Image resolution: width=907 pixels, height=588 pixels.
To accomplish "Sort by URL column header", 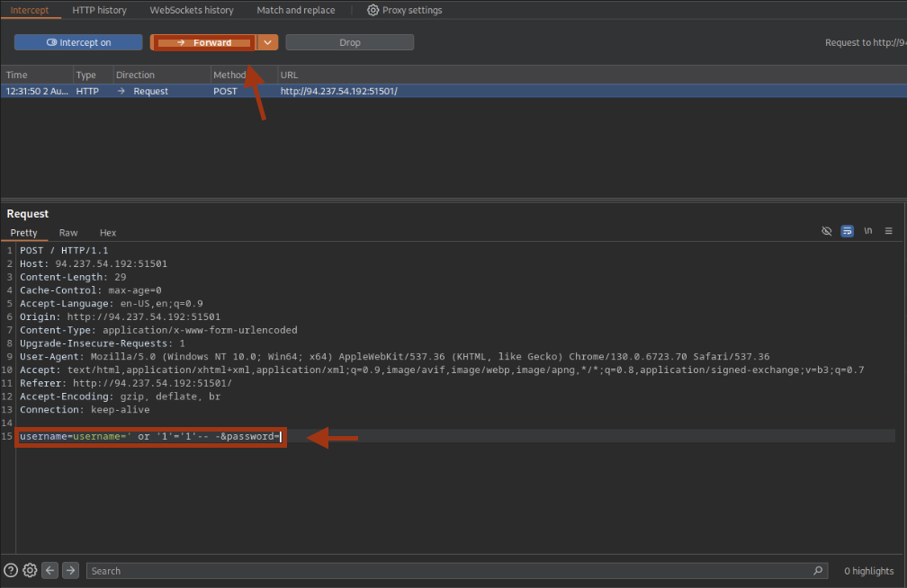I will tap(289, 75).
